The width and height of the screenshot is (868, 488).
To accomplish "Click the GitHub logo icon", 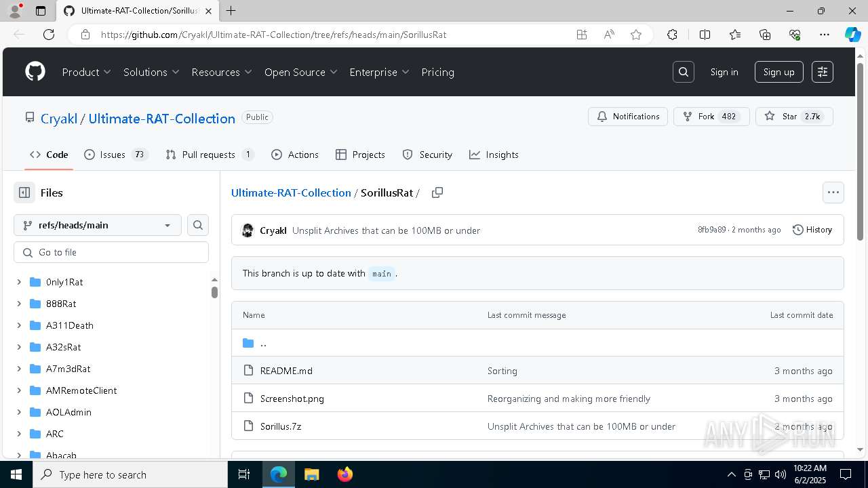I will 35,72.
